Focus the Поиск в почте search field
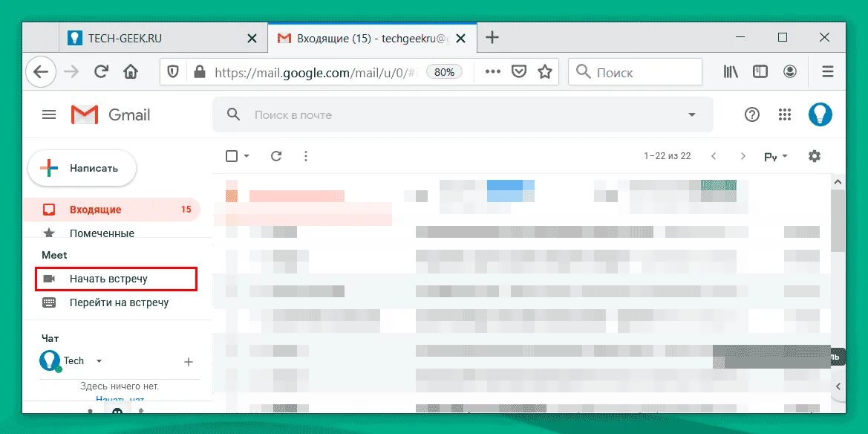The height and width of the screenshot is (434, 868). 463,114
